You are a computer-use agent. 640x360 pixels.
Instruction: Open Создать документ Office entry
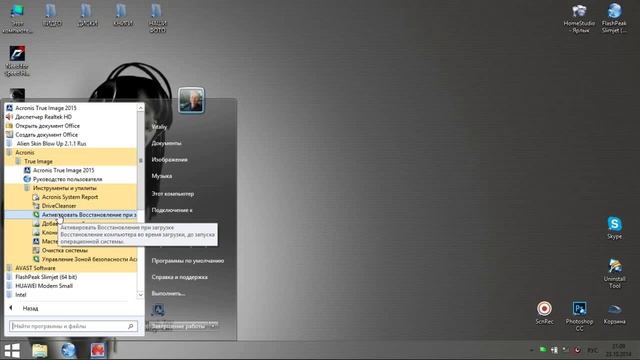click(x=47, y=135)
